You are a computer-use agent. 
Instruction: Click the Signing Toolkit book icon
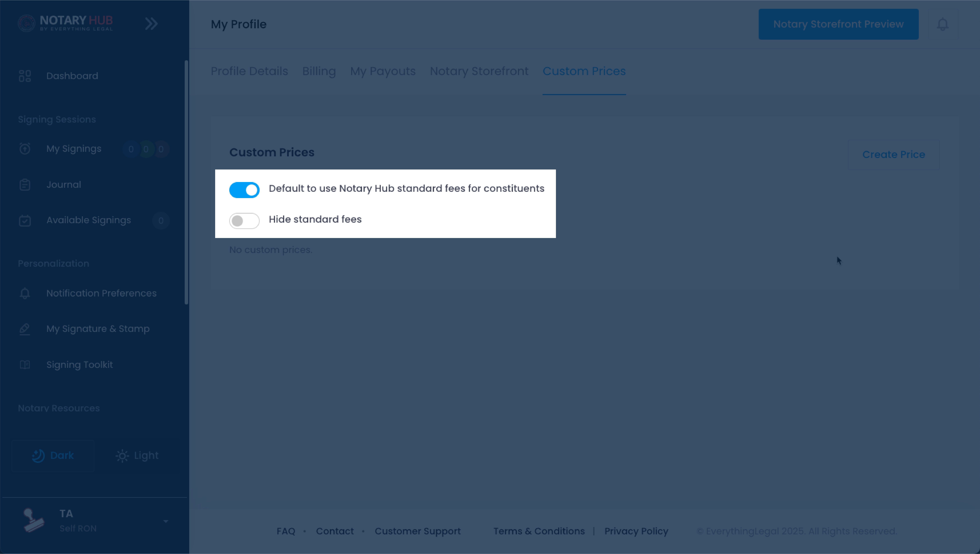25,365
